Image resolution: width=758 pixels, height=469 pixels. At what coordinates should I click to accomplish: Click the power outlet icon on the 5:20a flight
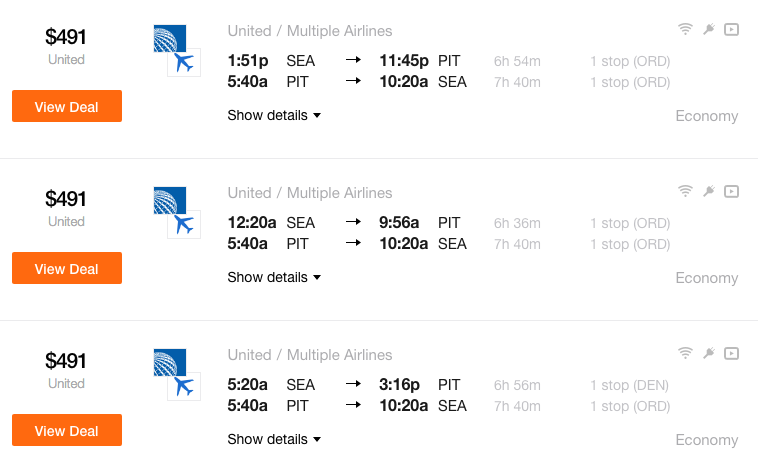pos(708,353)
